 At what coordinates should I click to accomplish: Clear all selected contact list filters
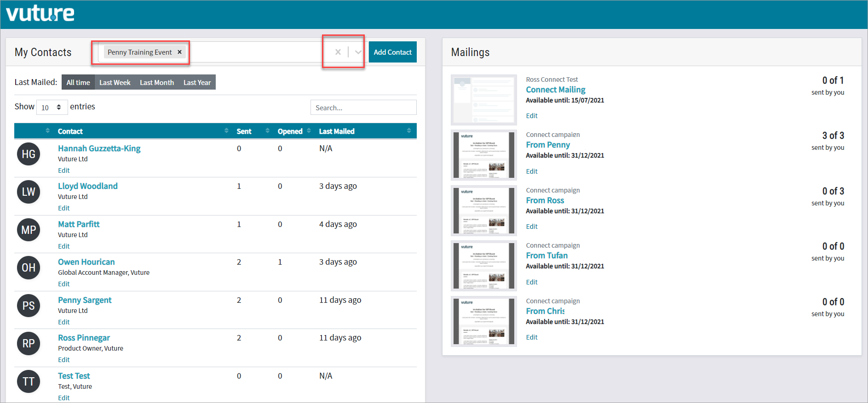coord(338,52)
